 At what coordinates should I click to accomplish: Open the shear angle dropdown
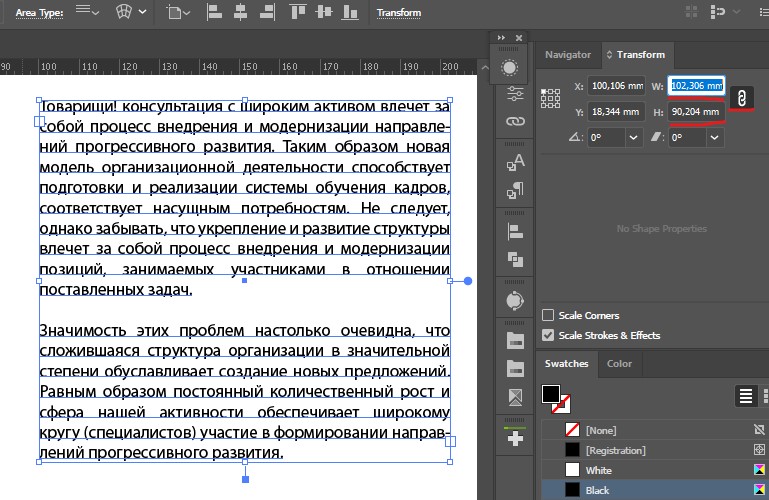click(x=715, y=137)
